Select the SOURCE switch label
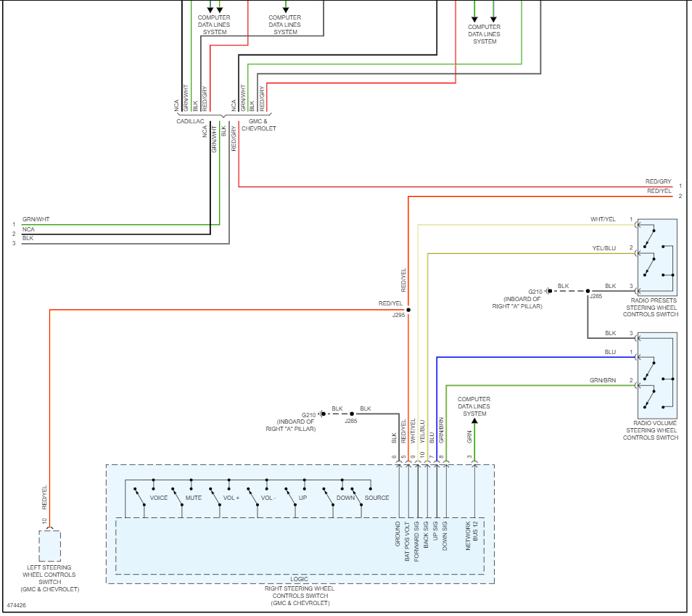This screenshot has width=692, height=616. pos(376,498)
